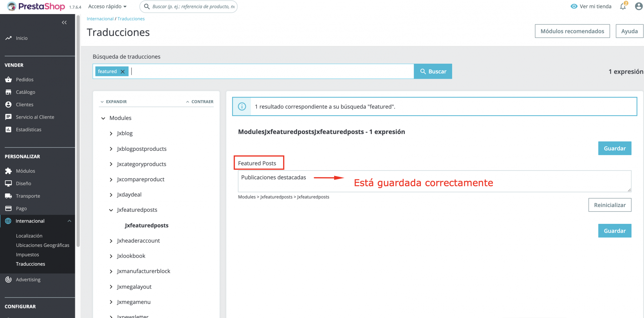Viewport: 644px width, 318px height.
Task: Expand the Jxmanufacturerblock node
Action: (111, 271)
